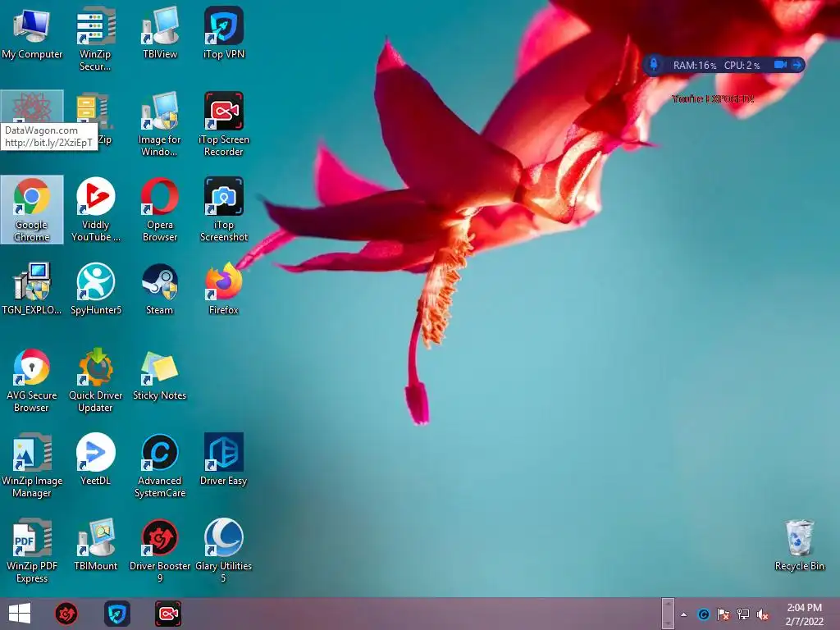Click the rocket icon on the performance widget
840x630 pixels.
click(654, 64)
